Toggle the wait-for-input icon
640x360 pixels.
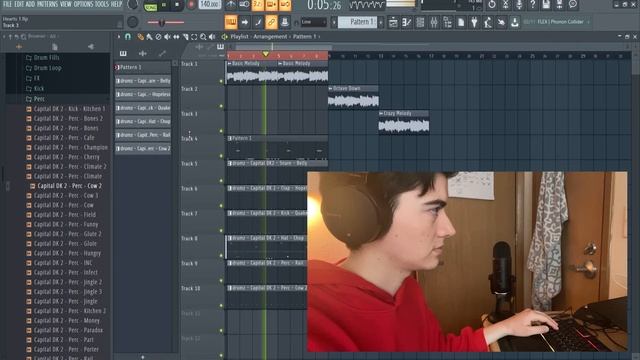(x=244, y=4)
